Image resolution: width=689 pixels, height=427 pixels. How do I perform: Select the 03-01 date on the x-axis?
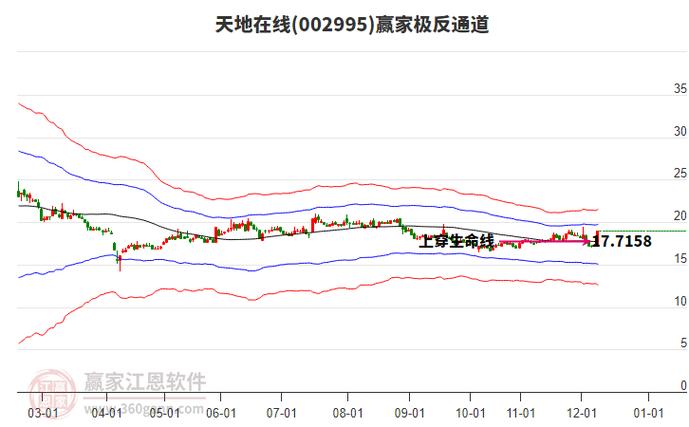coord(41,411)
